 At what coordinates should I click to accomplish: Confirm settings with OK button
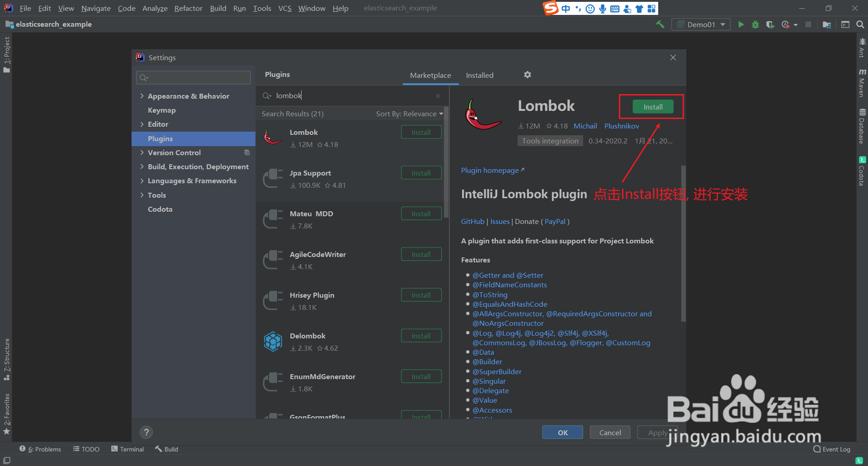(x=562, y=432)
